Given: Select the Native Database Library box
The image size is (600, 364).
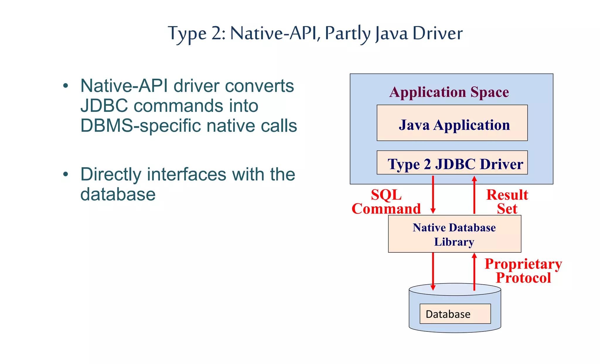Looking at the screenshot, I should pos(454,234).
